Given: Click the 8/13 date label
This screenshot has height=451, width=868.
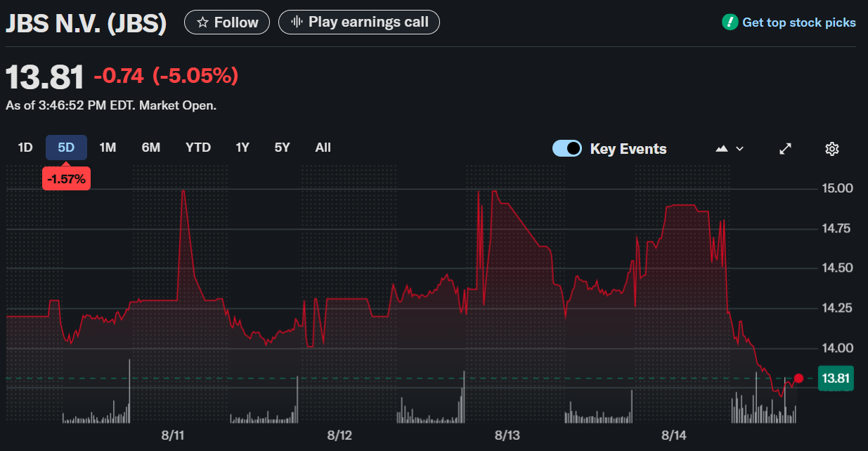Looking at the screenshot, I should click(507, 436).
